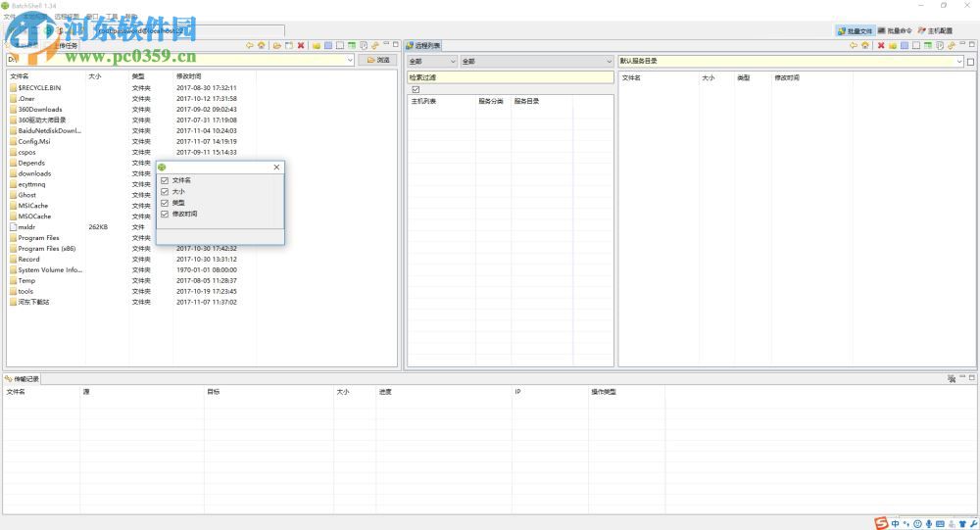Expand the local path D: dropdown
Image resolution: width=980 pixels, height=530 pixels.
(x=350, y=61)
